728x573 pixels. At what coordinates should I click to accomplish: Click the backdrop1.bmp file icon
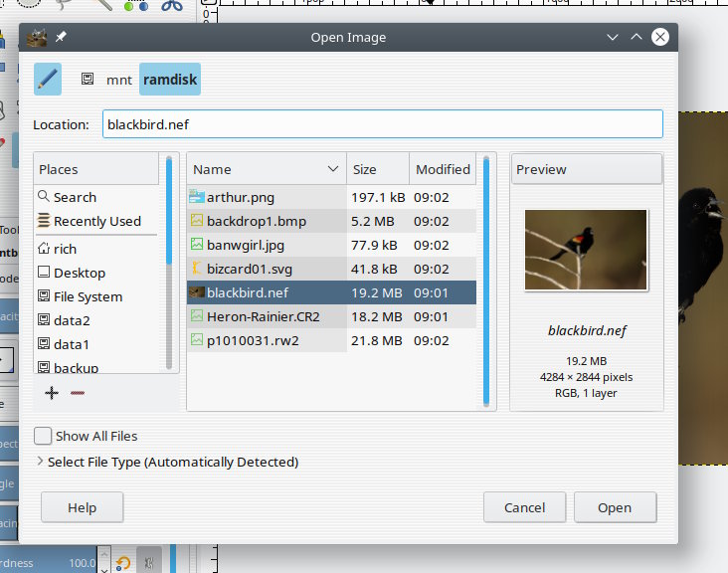coord(197,220)
